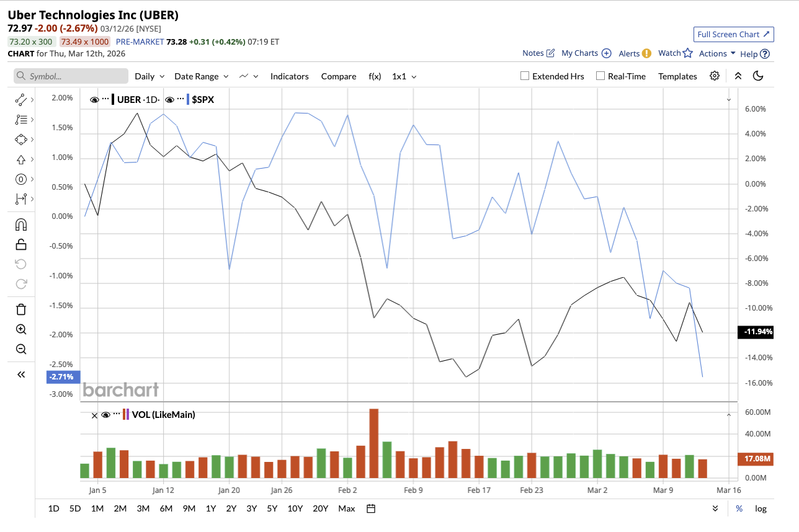
Task: Click the UBER black line color swatch
Action: 113,99
